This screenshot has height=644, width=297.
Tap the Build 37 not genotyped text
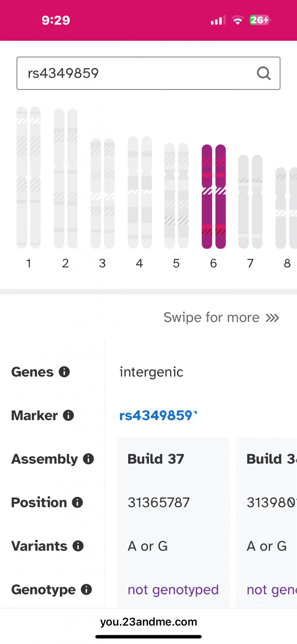click(x=173, y=590)
